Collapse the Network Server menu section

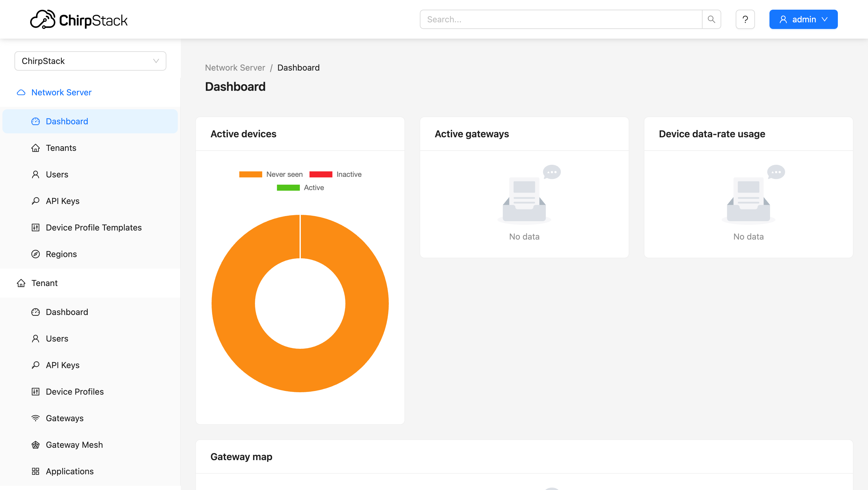click(x=61, y=92)
